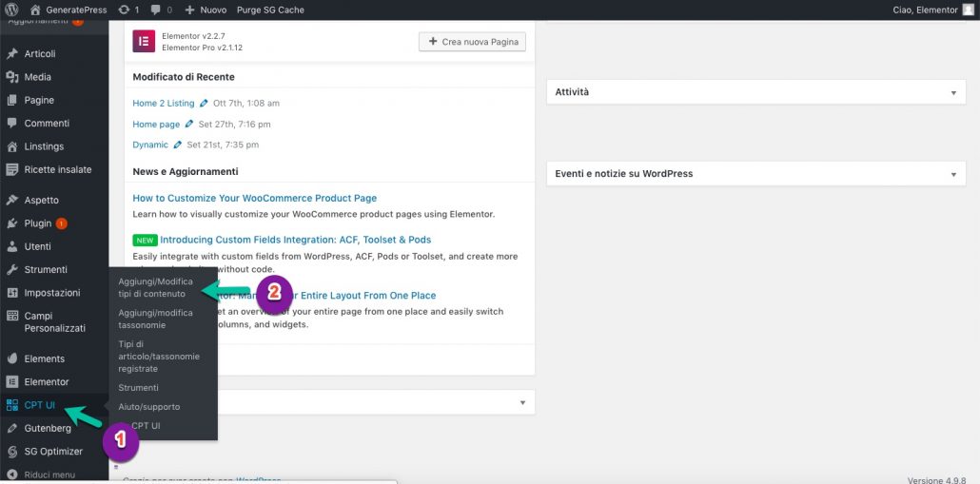Click the pencil edit icon next to Home page

(x=190, y=125)
